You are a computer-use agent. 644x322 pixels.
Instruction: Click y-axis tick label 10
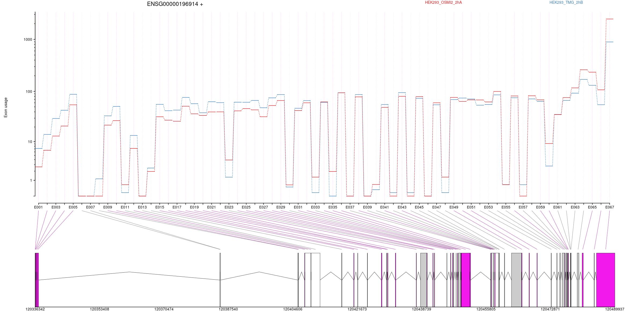point(30,142)
